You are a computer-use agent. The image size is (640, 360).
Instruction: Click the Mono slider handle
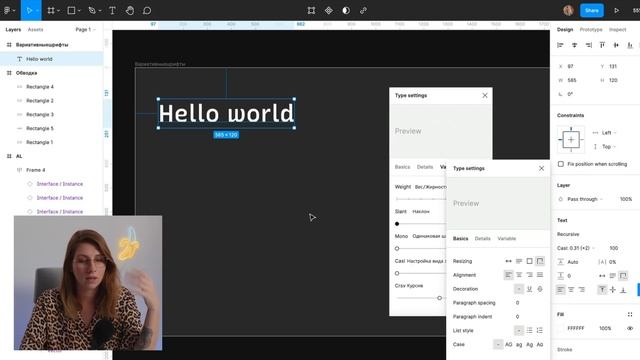coord(397,248)
